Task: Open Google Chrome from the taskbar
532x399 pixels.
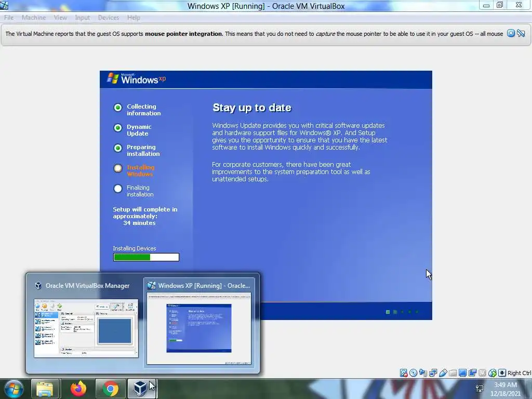Action: click(110, 389)
